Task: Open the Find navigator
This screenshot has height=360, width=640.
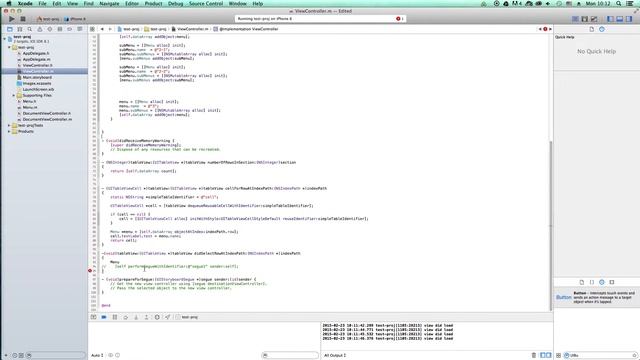Action: tap(30, 29)
